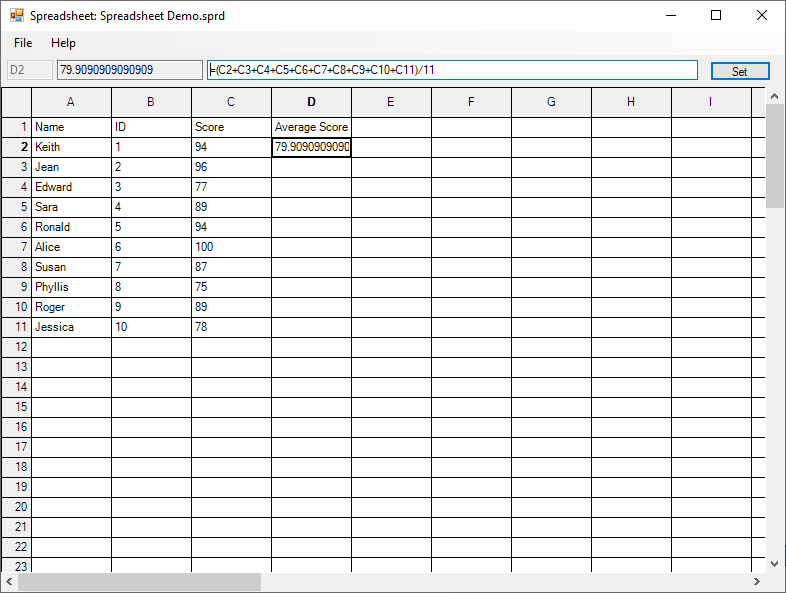Select Alice's score cell showing 100
Screen dimensions: 786x593
231,248
